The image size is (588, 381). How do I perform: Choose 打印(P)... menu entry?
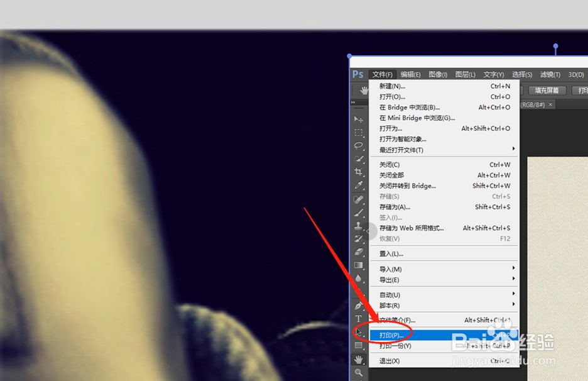point(444,335)
